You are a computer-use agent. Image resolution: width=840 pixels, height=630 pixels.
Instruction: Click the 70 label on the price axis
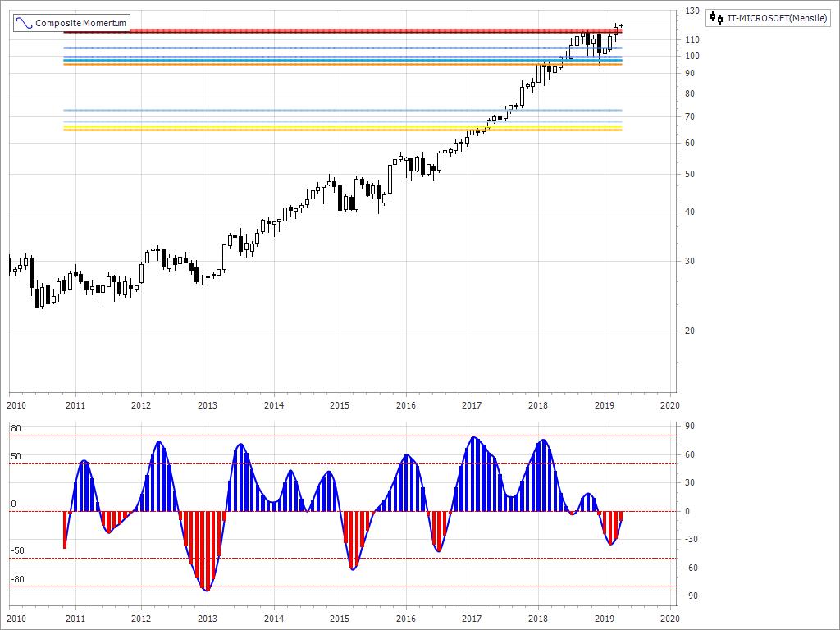tap(690, 116)
